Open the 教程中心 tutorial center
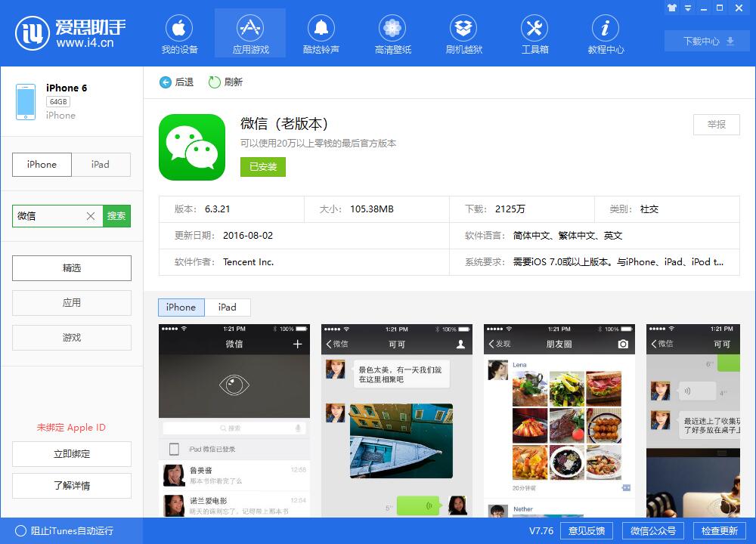 pos(605,33)
